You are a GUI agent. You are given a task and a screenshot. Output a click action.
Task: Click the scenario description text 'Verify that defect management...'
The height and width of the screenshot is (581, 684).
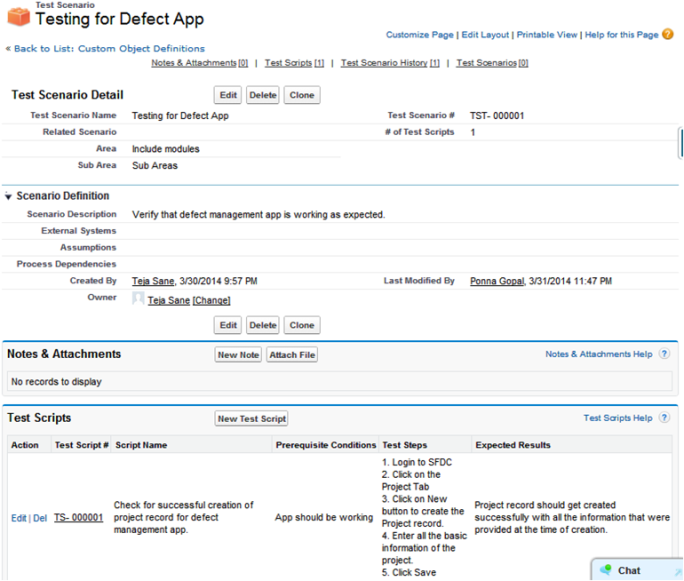click(258, 215)
